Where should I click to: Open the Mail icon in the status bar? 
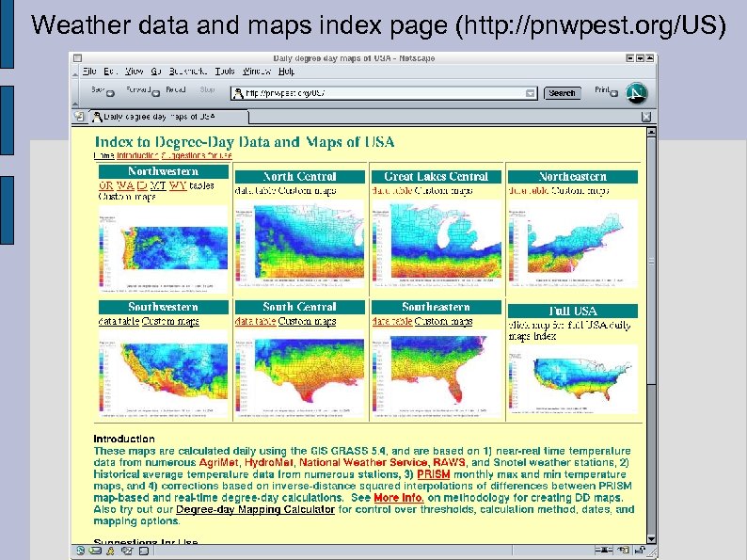tap(95, 551)
